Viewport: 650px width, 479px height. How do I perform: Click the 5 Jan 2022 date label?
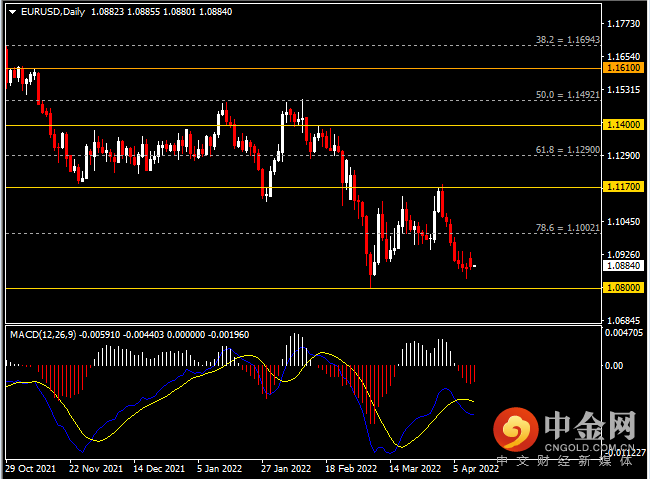pos(219,469)
